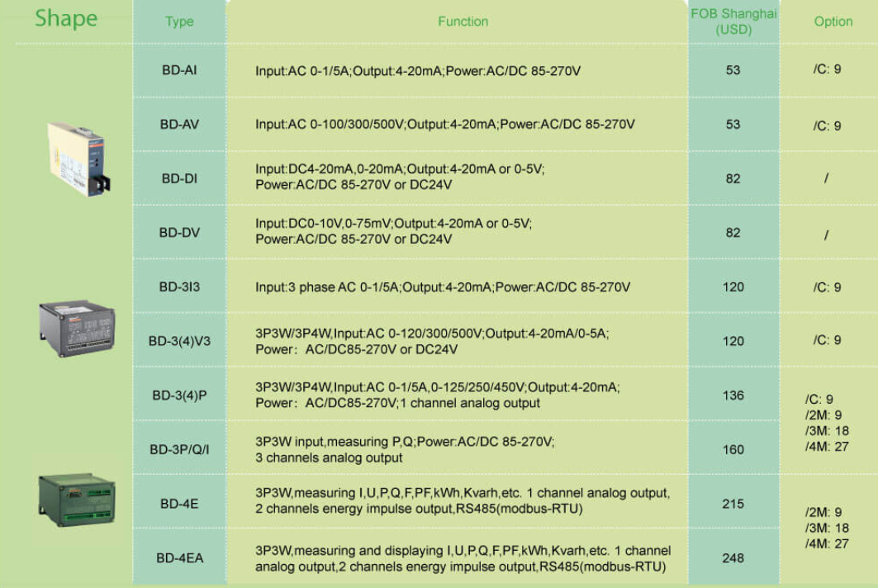Click the BD-3(4)V3 function 'Input:AC 0-120/300/500V'

pyautogui.click(x=408, y=334)
